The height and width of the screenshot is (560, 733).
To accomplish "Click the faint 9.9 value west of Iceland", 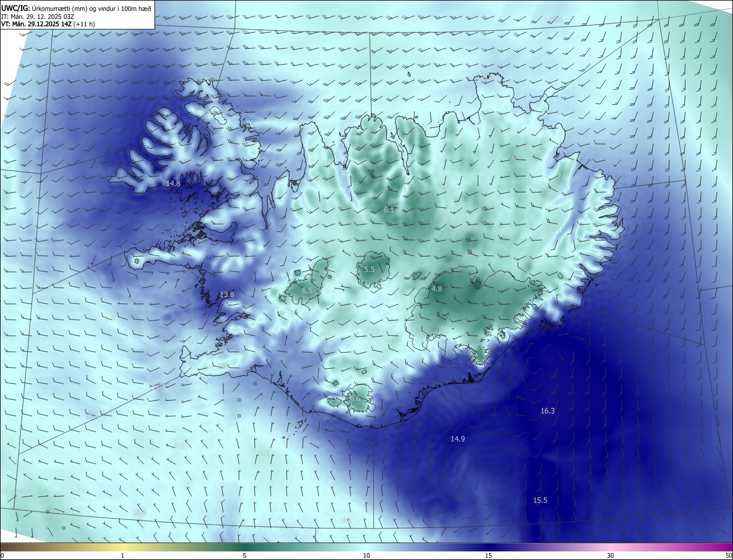I will 109,320.
